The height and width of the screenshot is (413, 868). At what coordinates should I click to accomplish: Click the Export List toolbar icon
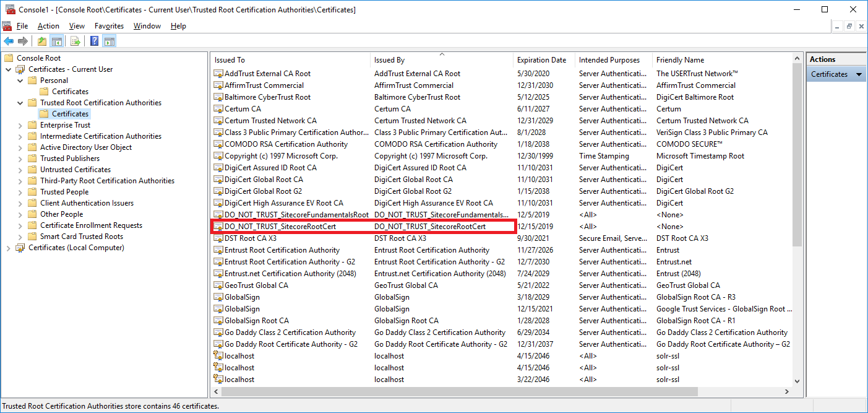[75, 41]
